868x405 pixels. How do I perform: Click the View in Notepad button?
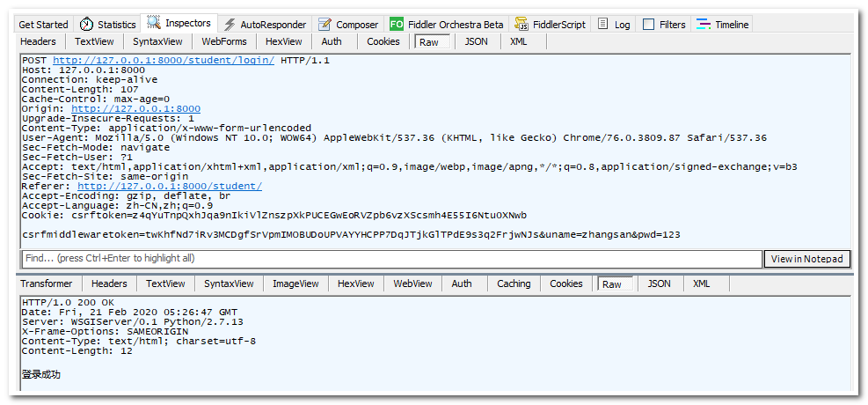click(806, 259)
